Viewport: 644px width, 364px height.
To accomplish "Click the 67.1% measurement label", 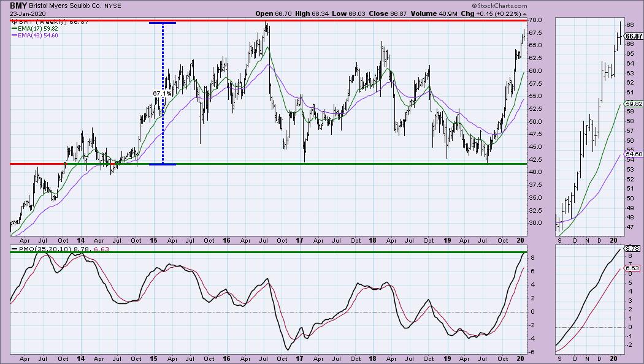I will [x=163, y=94].
